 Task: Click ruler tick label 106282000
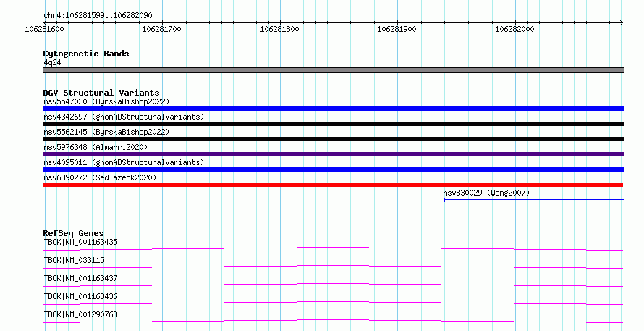pyautogui.click(x=514, y=29)
